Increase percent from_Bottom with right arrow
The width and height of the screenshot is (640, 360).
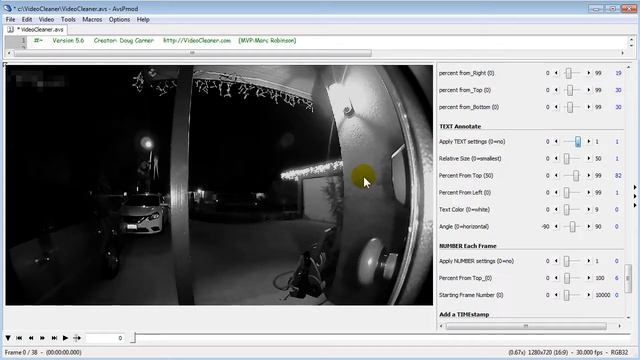(589, 107)
